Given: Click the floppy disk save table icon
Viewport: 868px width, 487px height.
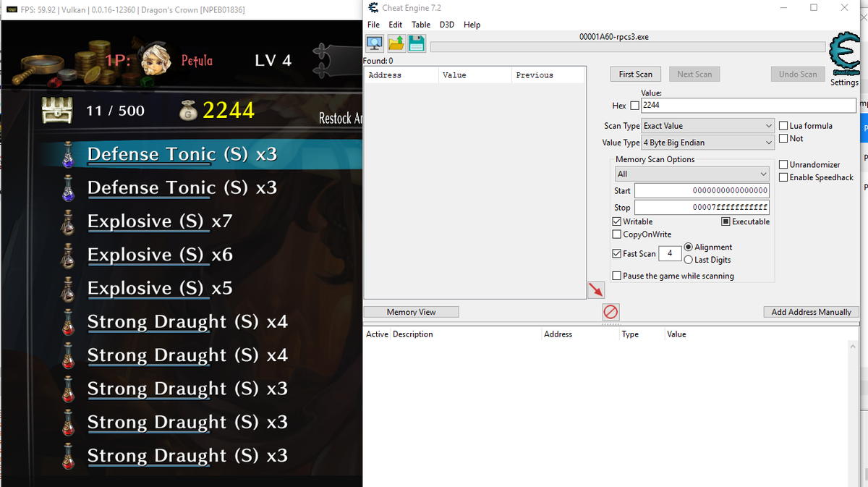Looking at the screenshot, I should coord(416,43).
